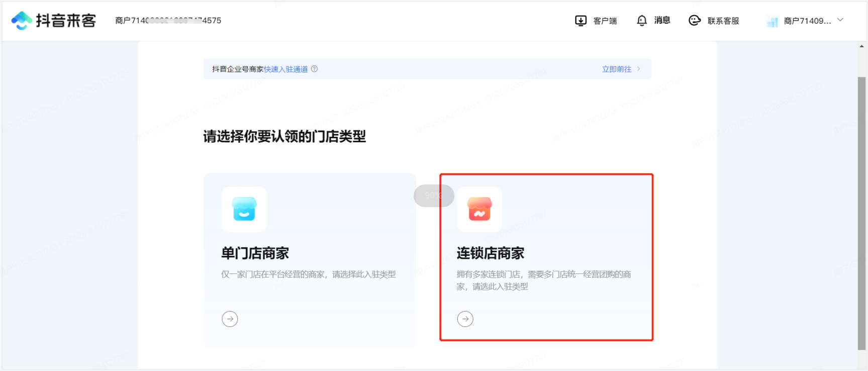Click the help question mark next to 快速入驻通道
Screen dimensions: 868x371
pos(314,69)
